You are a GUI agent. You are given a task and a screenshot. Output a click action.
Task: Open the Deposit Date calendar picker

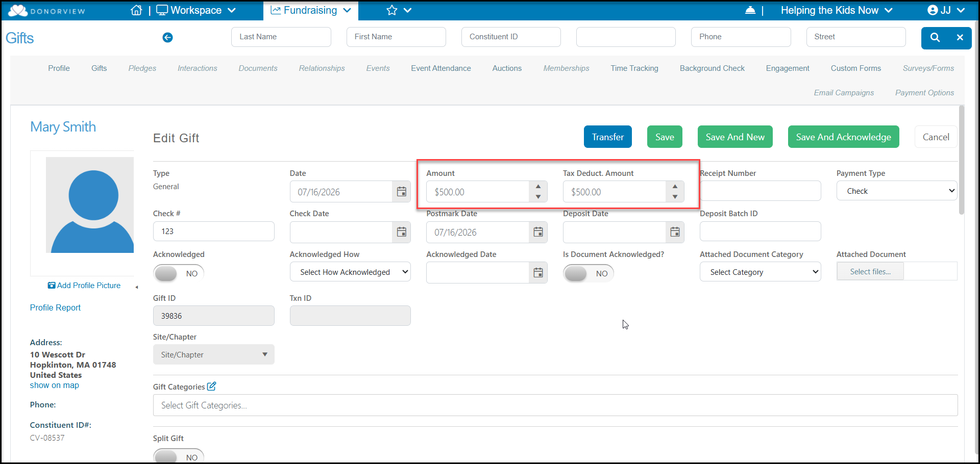(675, 232)
